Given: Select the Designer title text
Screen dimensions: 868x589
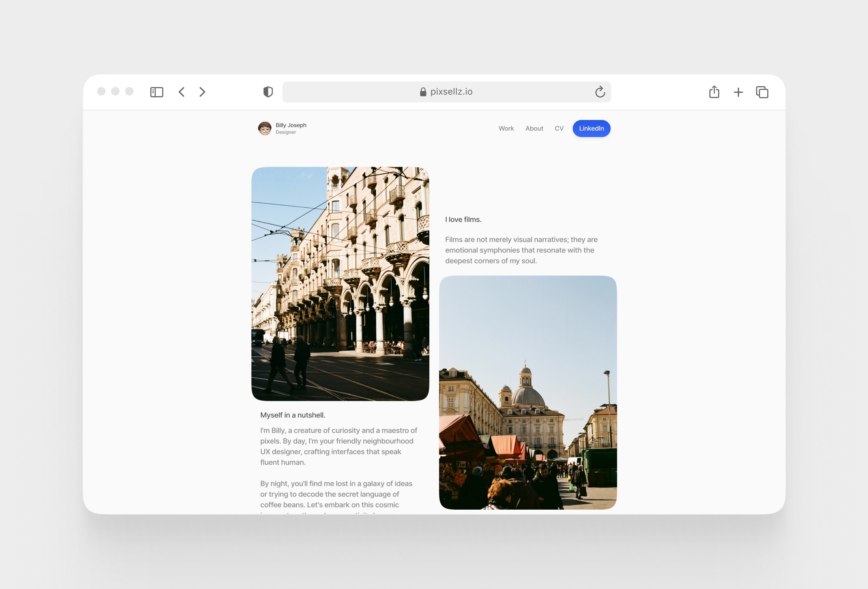Looking at the screenshot, I should click(286, 132).
